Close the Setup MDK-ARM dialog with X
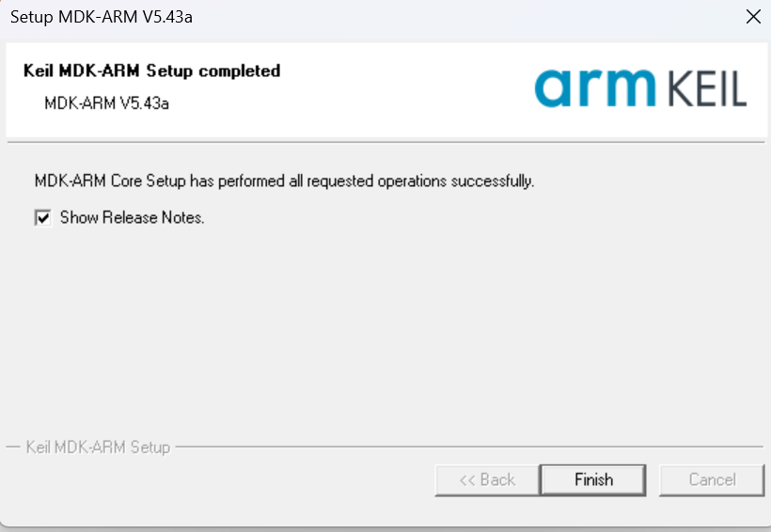 (753, 17)
